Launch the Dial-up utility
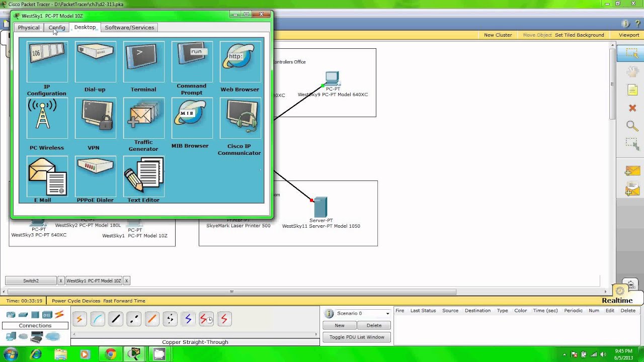 tap(95, 62)
